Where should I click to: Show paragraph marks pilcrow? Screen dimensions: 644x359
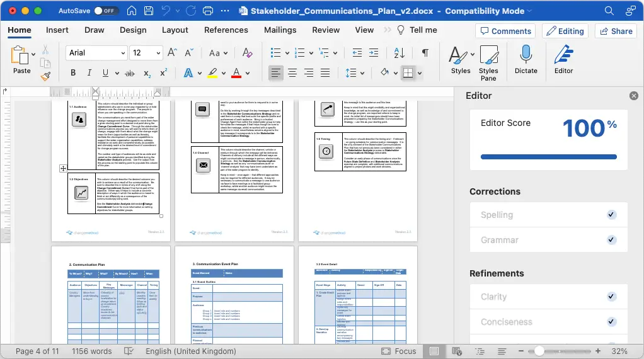[x=425, y=52]
